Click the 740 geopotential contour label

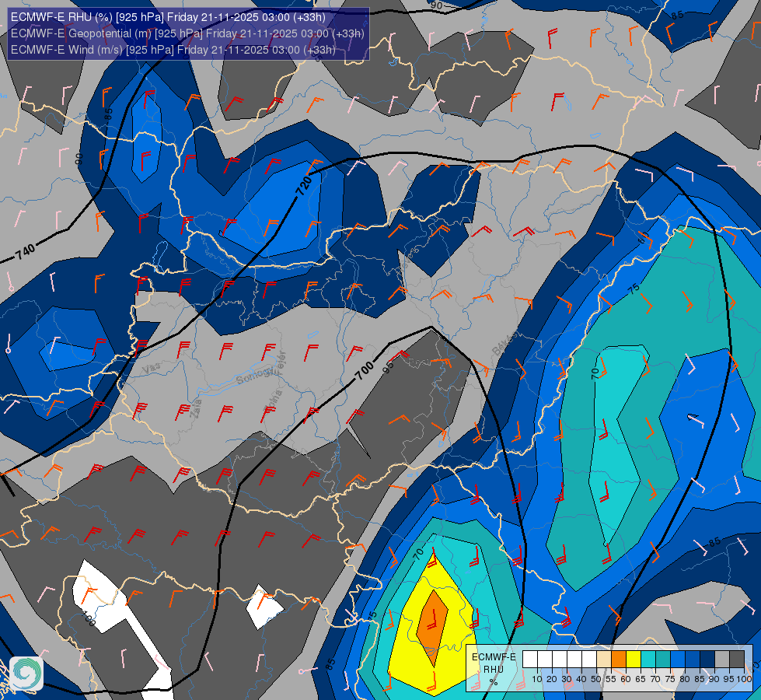25,252
